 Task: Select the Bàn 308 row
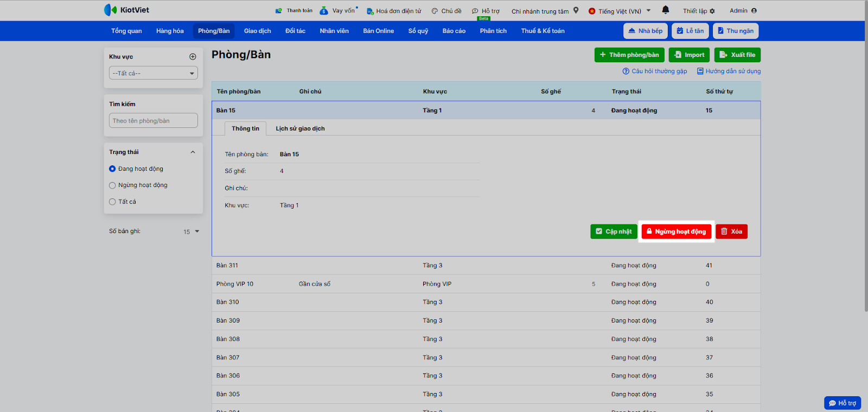point(486,339)
